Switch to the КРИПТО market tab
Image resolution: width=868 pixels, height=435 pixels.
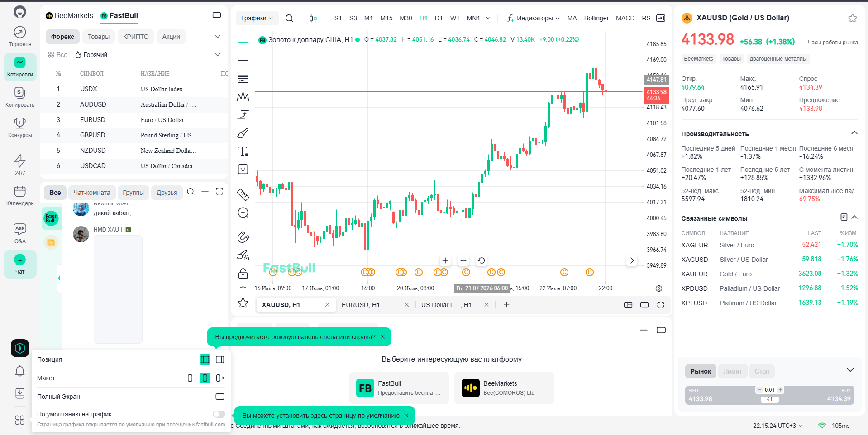pyautogui.click(x=136, y=37)
